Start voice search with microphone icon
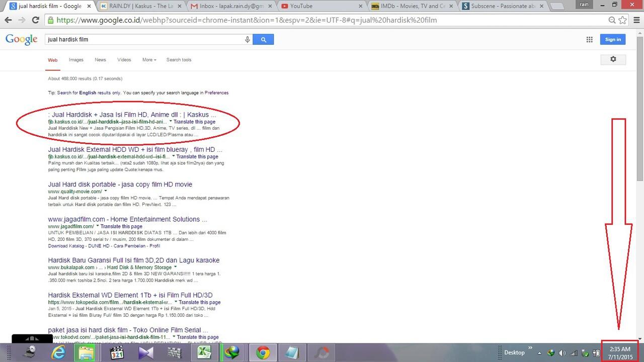Viewport: 644px width, 362px height. click(248, 39)
